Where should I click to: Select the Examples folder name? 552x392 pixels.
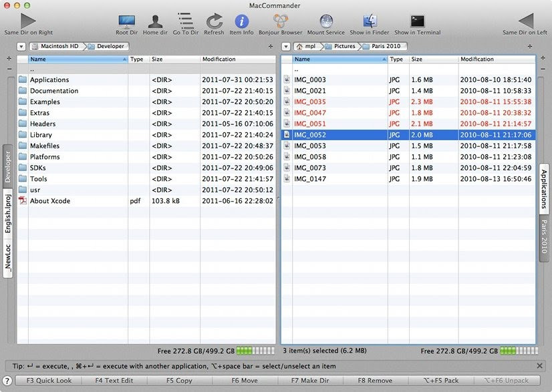(x=45, y=102)
